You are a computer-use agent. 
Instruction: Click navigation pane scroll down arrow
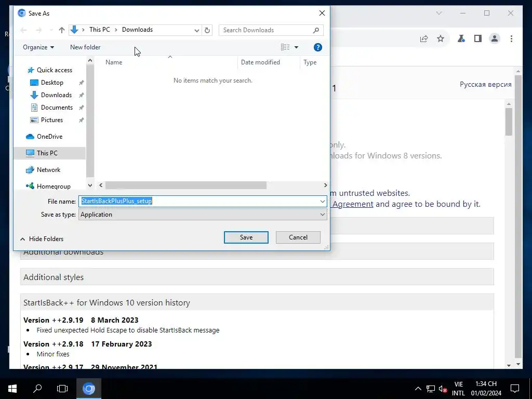[x=90, y=185]
